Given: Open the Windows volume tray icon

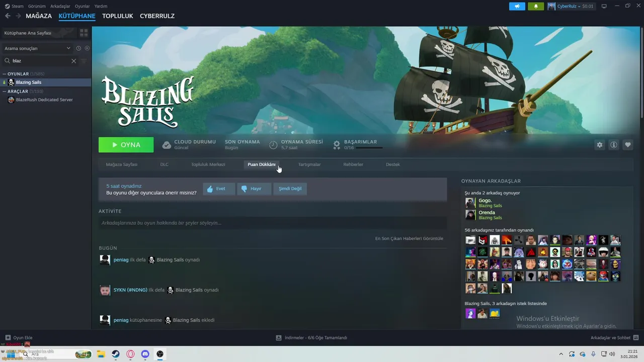Looking at the screenshot, I should point(612,354).
